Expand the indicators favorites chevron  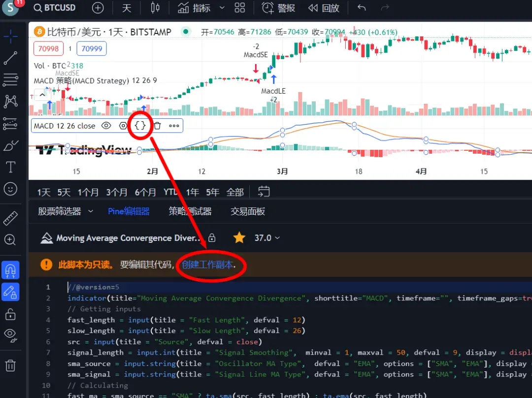tap(222, 7)
